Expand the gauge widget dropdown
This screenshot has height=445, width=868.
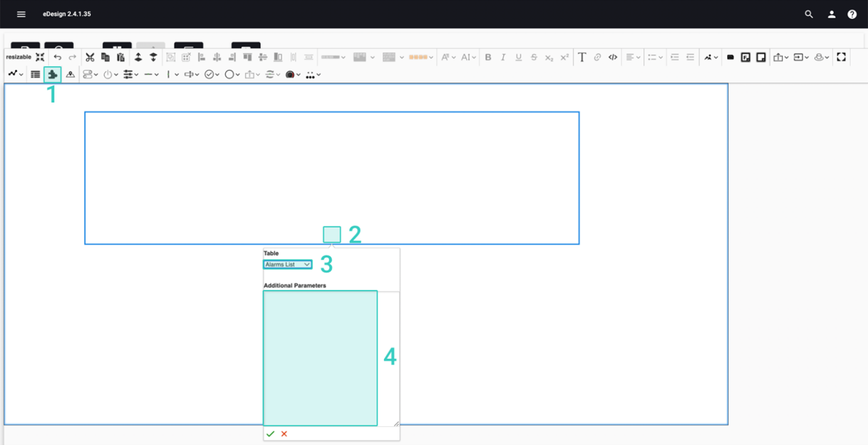pos(110,74)
